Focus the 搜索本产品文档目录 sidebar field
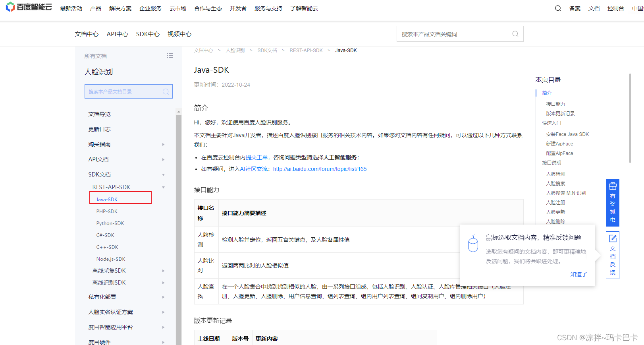Screen dimensions: 644x345 point(128,91)
